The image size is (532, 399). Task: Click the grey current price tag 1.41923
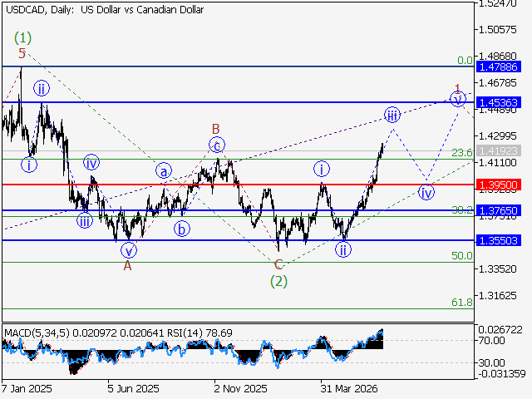pos(499,150)
